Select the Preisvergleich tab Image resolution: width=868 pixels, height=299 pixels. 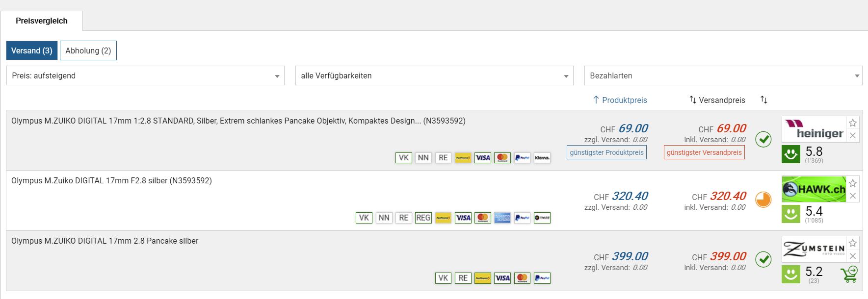click(x=42, y=21)
